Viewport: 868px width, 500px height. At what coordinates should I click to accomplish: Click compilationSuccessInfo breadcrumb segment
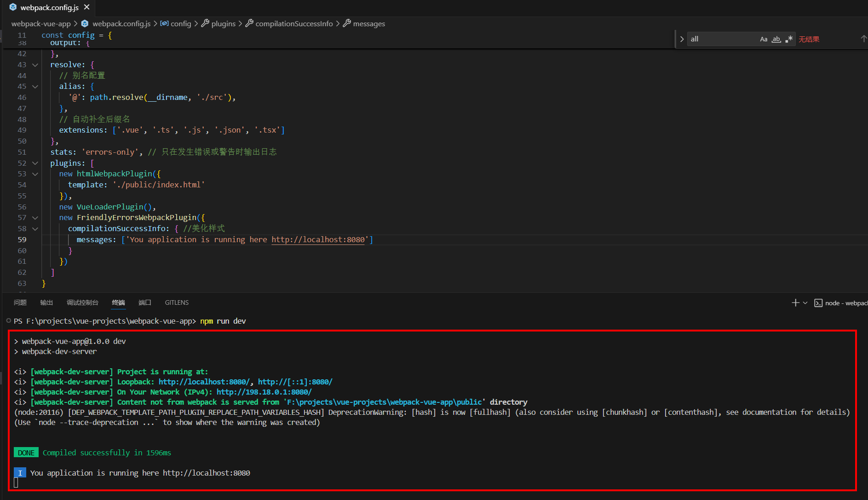[294, 23]
